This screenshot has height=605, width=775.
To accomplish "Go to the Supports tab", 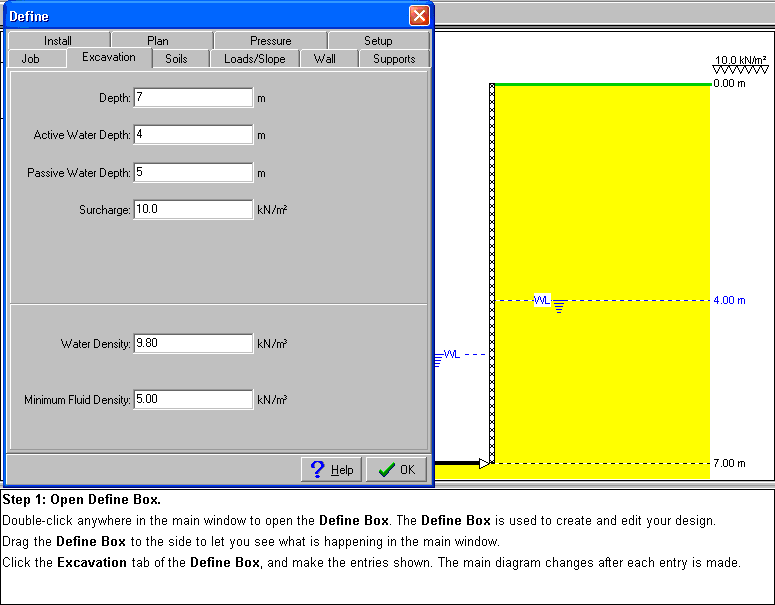I will (394, 59).
